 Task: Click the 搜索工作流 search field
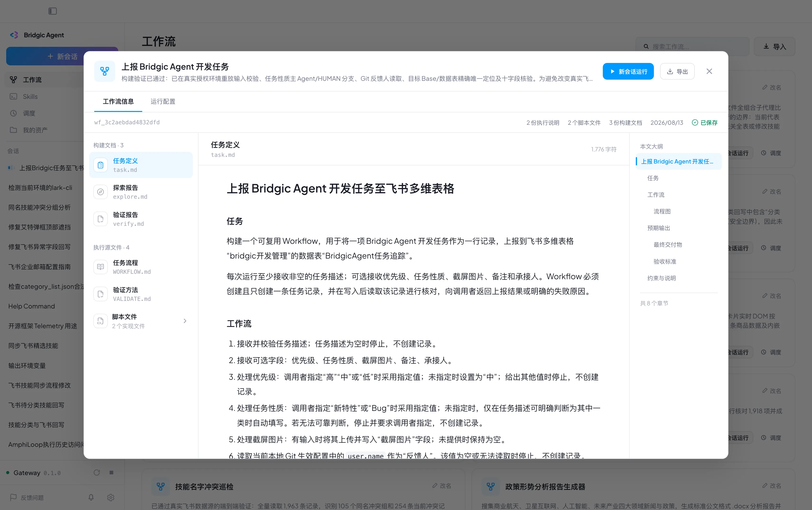692,47
